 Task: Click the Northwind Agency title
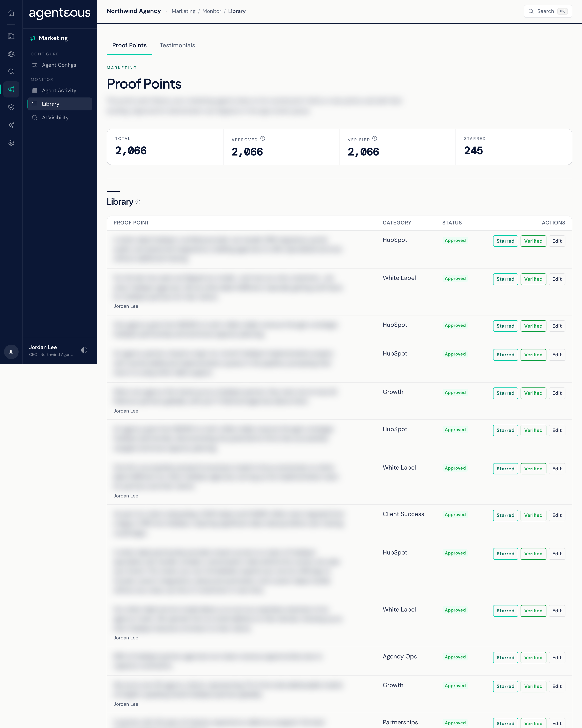point(134,11)
